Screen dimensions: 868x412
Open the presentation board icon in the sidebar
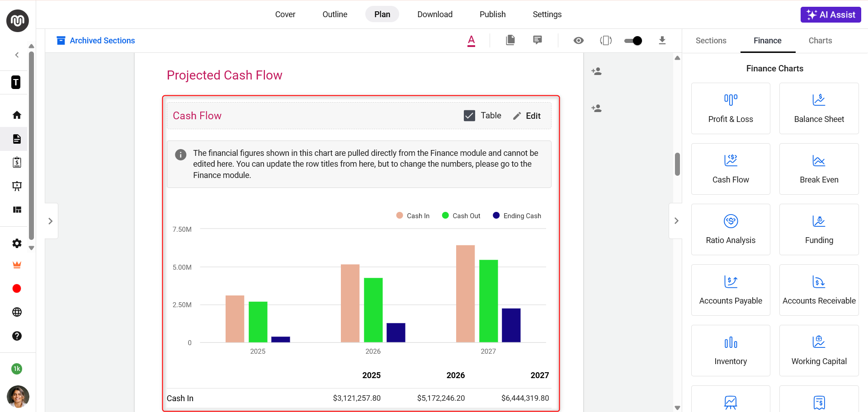click(x=17, y=186)
